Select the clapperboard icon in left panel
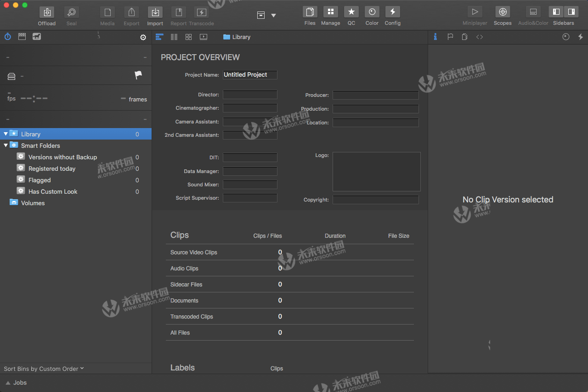This screenshot has width=588, height=392. (x=22, y=37)
